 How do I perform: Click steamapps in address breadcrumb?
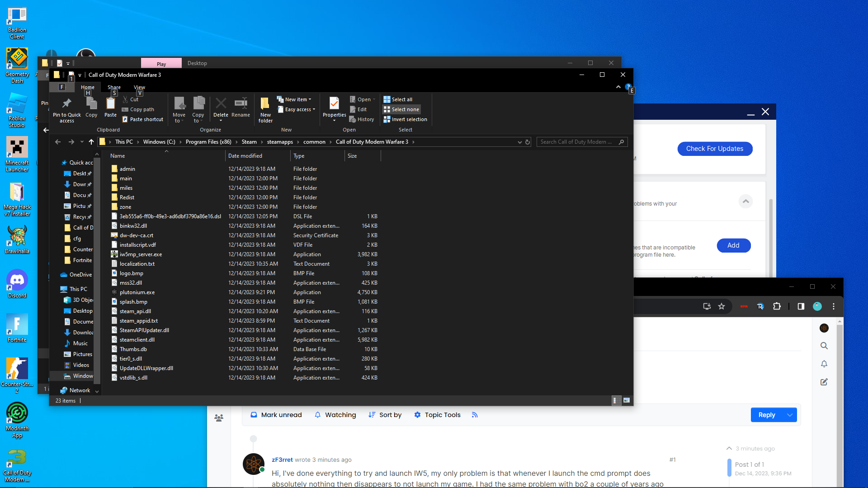click(x=280, y=142)
